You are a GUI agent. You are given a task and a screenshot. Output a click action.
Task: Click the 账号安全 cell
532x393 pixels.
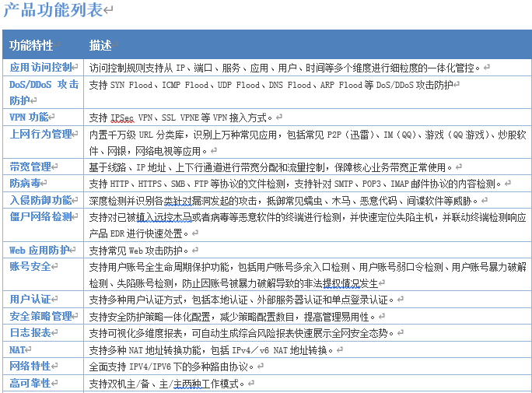click(x=43, y=274)
